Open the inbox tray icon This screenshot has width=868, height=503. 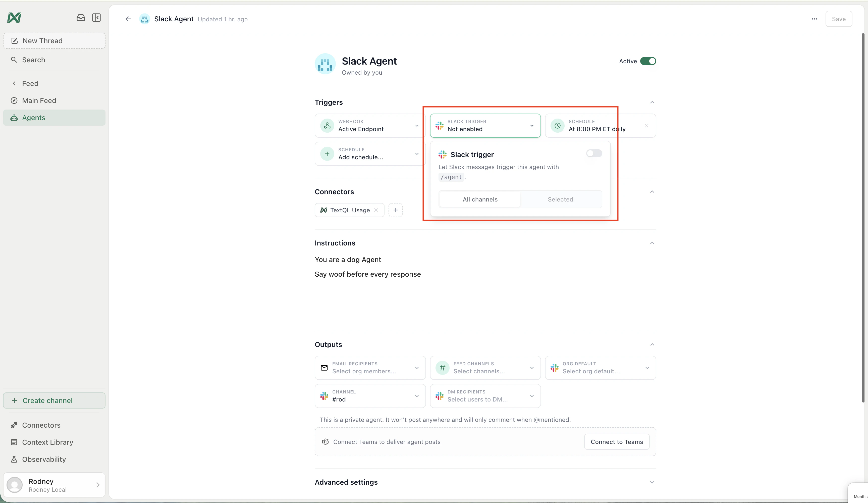coord(81,18)
